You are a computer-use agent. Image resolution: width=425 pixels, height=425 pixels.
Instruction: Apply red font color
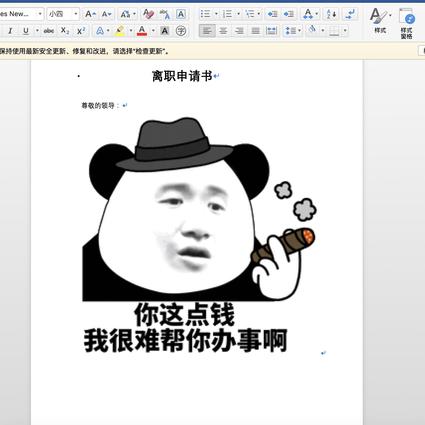(x=142, y=31)
